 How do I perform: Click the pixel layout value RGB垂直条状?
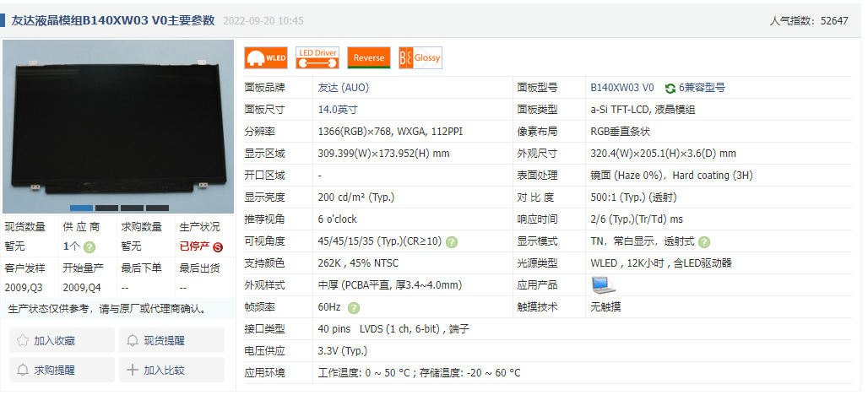620,132
